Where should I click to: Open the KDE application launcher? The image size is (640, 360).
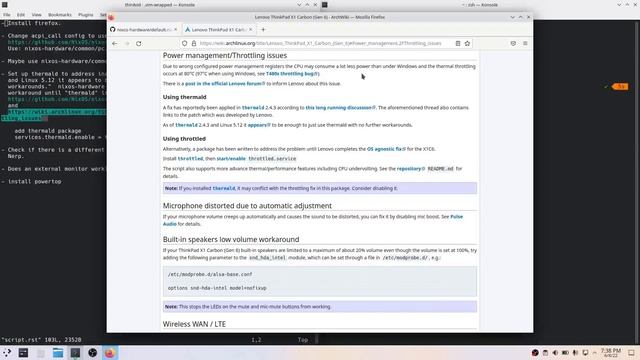coord(7,353)
